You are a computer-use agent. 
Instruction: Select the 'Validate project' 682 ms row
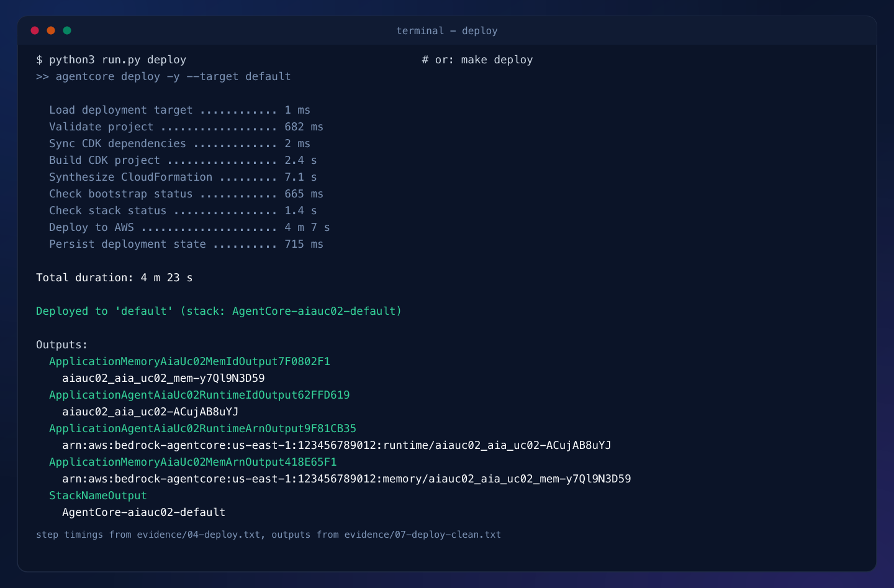186,127
